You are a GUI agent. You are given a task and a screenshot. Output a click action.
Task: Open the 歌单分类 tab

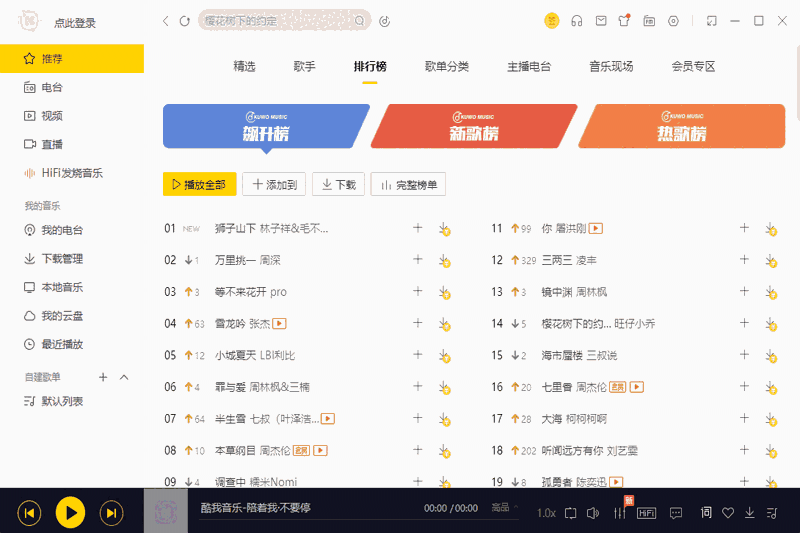[x=447, y=66]
